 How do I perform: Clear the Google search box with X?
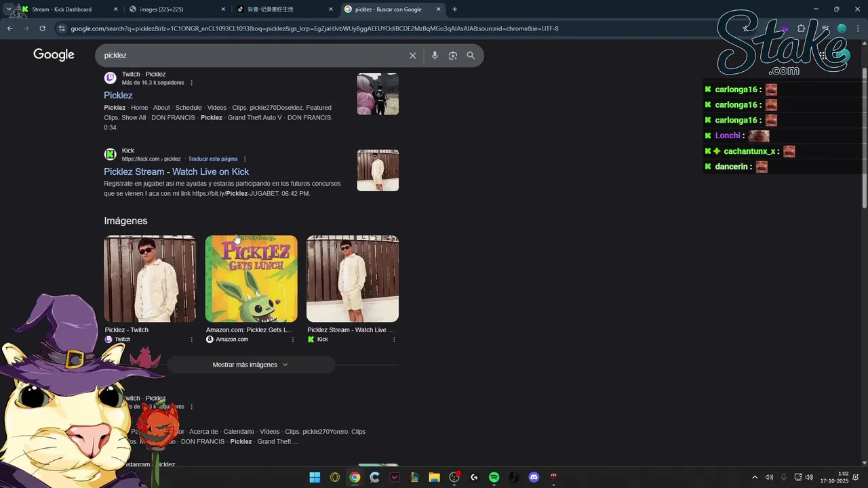(x=412, y=56)
